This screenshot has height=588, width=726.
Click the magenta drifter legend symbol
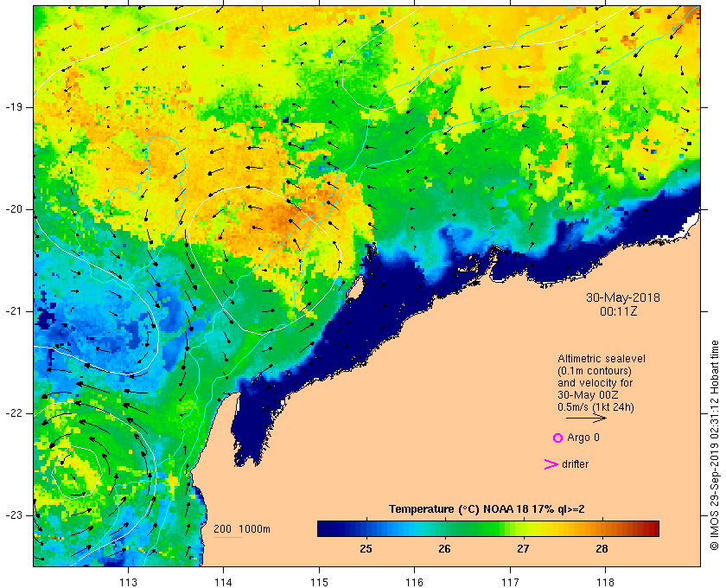(x=551, y=464)
